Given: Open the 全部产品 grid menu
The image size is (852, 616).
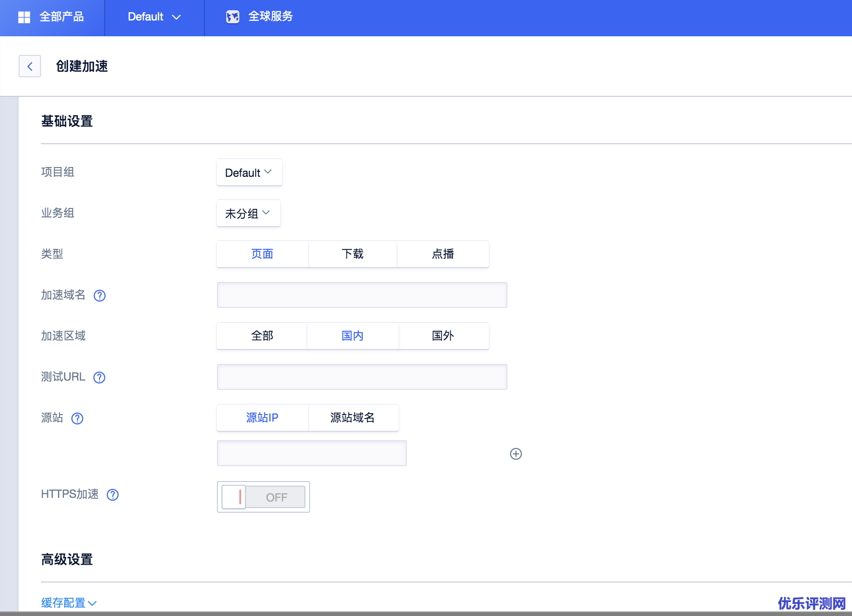Looking at the screenshot, I should click(51, 17).
